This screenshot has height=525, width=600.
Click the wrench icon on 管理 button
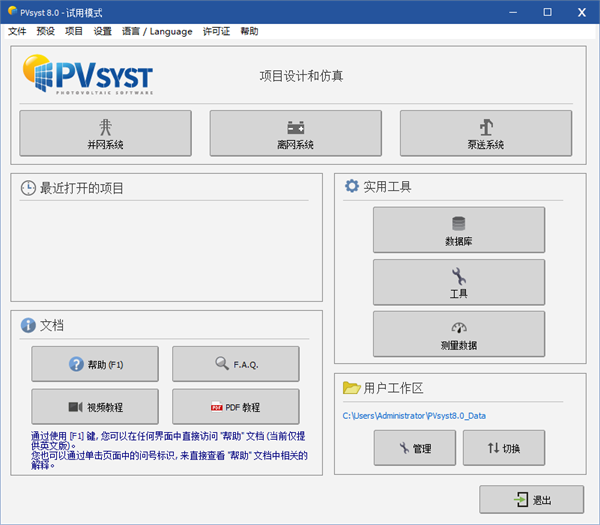click(404, 448)
